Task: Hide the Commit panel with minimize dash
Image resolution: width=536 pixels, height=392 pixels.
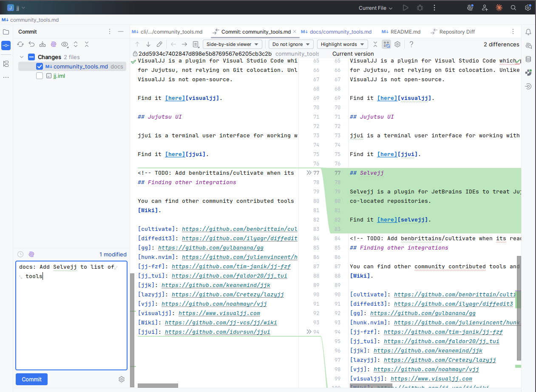Action: click(x=121, y=31)
